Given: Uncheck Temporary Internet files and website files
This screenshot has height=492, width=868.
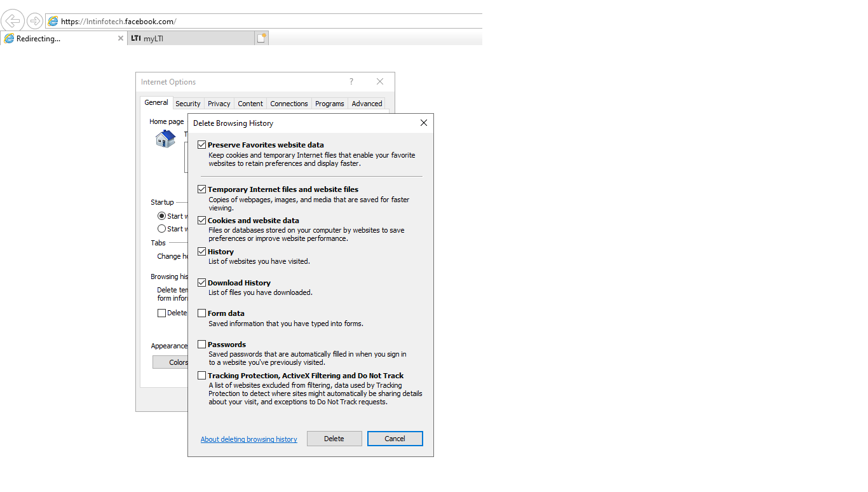Looking at the screenshot, I should (x=201, y=189).
